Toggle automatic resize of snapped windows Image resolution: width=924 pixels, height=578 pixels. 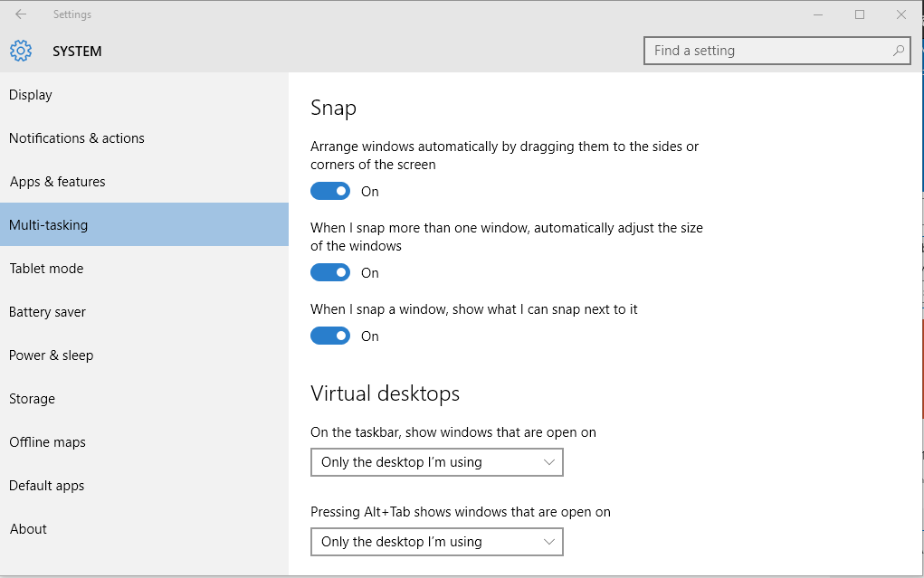click(330, 272)
